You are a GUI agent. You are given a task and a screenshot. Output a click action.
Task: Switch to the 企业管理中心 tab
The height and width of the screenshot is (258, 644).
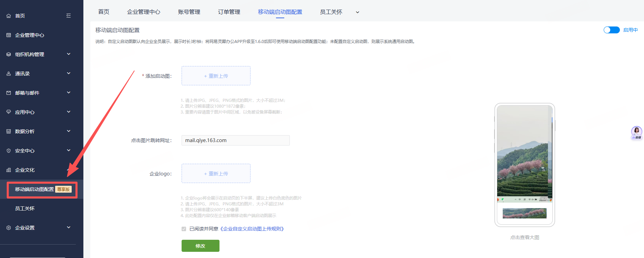pyautogui.click(x=144, y=12)
